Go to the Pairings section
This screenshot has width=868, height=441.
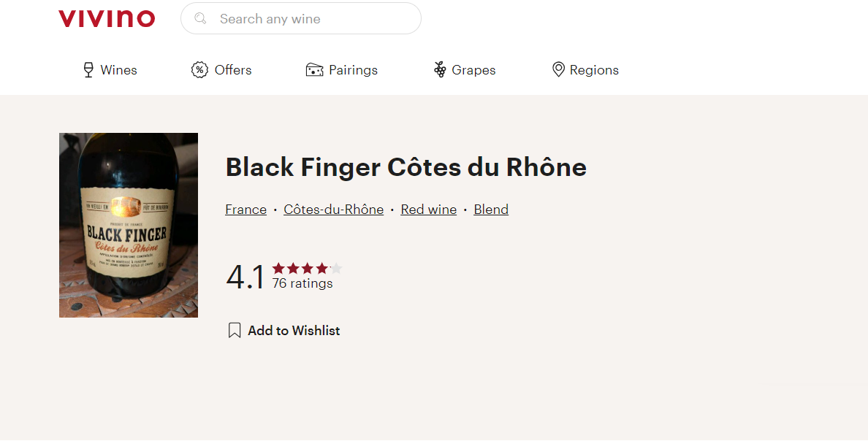(x=353, y=70)
